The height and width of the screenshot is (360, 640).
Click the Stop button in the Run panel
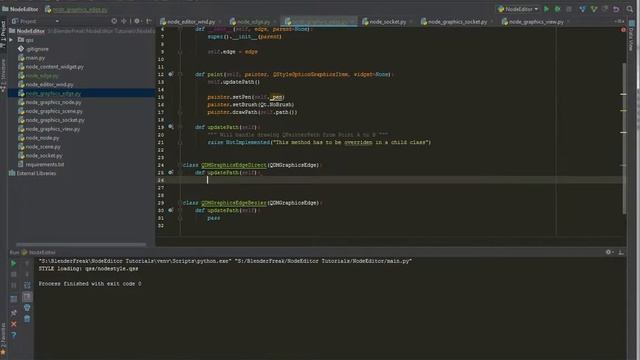[x=13, y=274]
